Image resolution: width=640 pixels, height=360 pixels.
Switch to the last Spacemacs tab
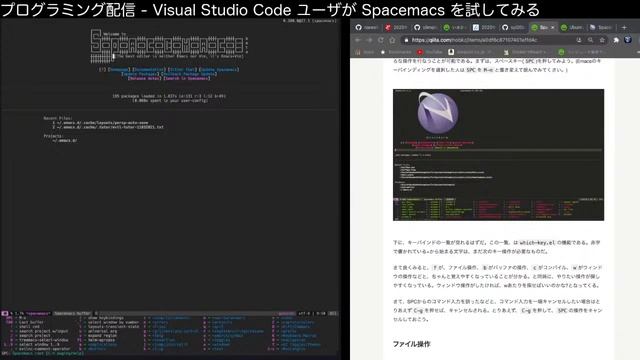coord(601,27)
